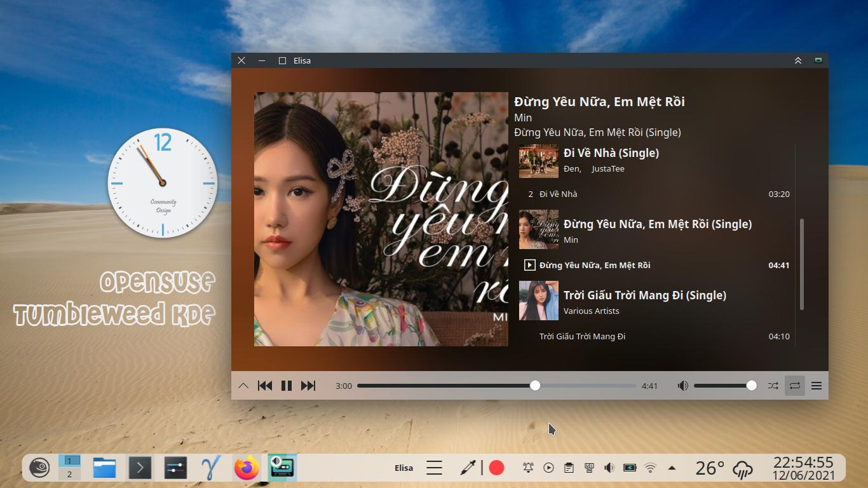Activate the color picker in the panel
The height and width of the screenshot is (488, 868).
click(468, 468)
